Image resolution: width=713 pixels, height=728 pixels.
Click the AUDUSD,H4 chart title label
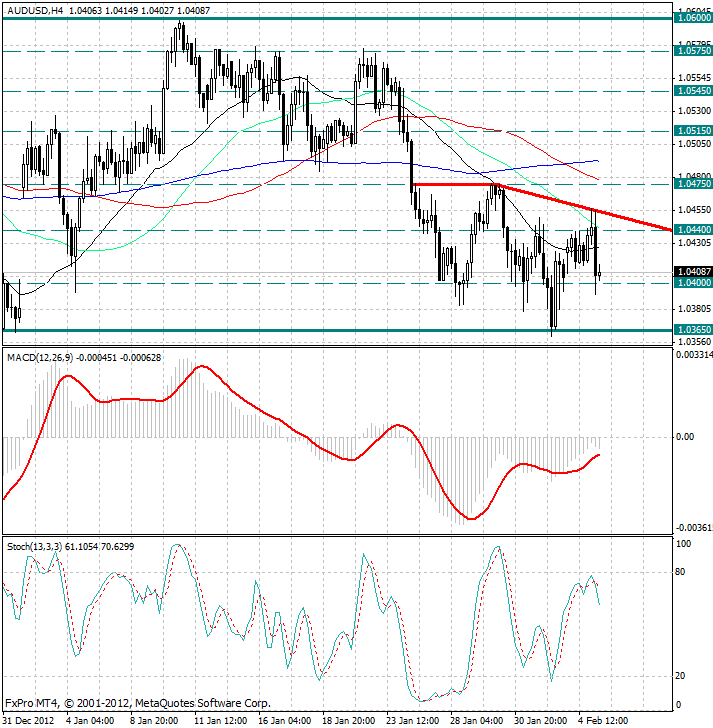(34, 9)
